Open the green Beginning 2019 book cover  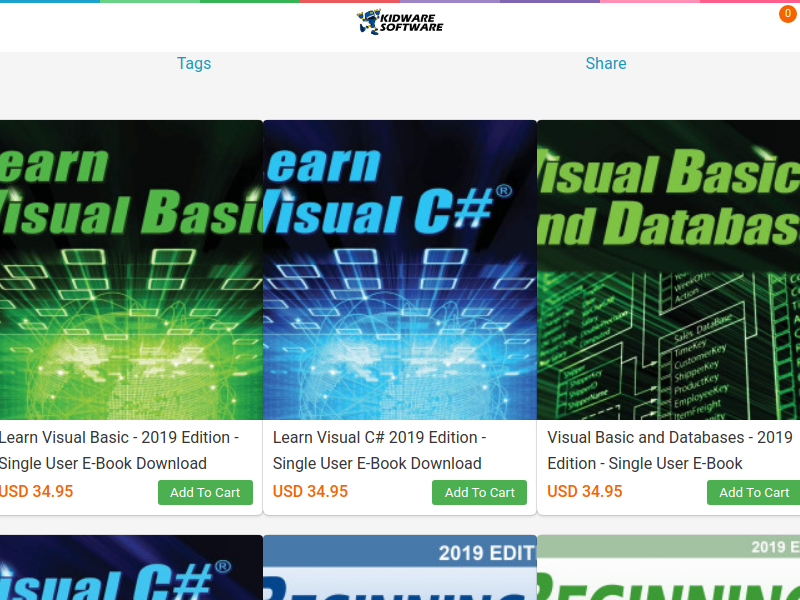[x=669, y=567]
